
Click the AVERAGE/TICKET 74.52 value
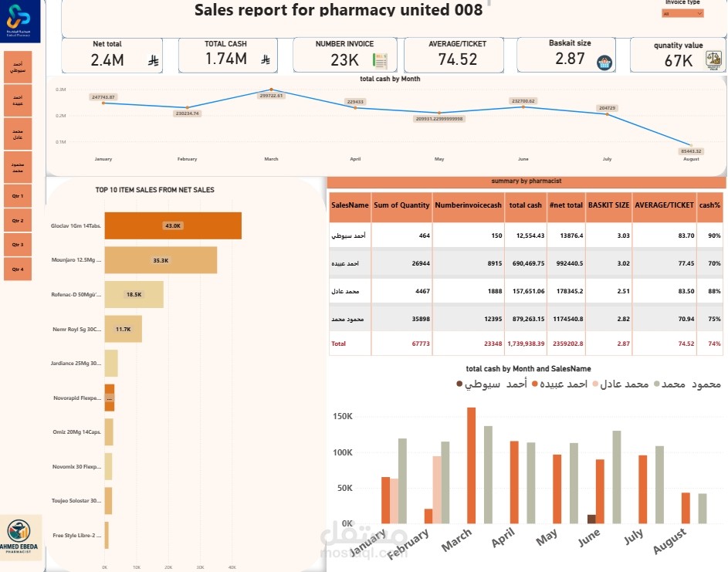click(457, 59)
